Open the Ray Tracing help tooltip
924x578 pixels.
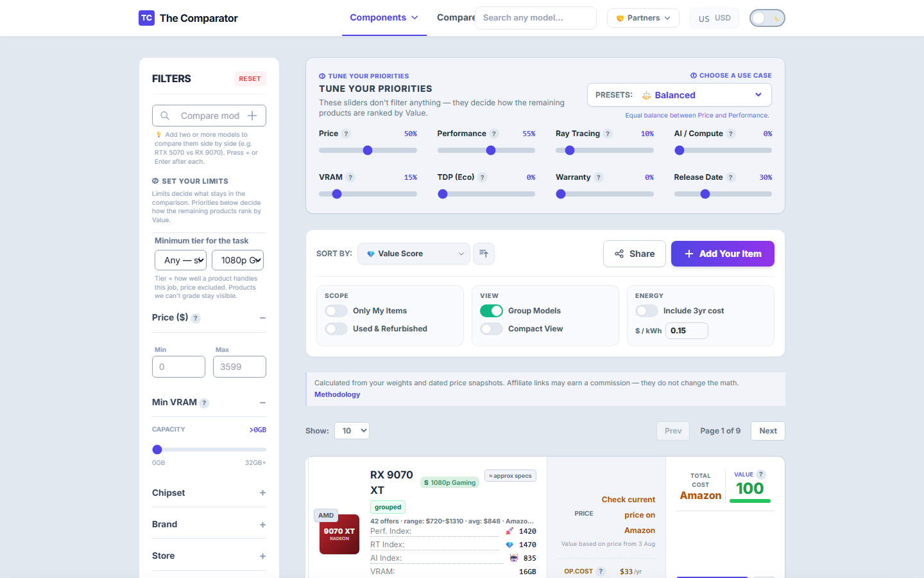[x=608, y=134]
